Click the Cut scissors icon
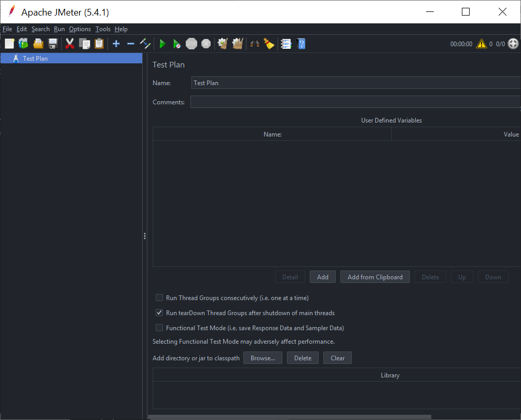The height and width of the screenshot is (420, 521). (x=70, y=44)
